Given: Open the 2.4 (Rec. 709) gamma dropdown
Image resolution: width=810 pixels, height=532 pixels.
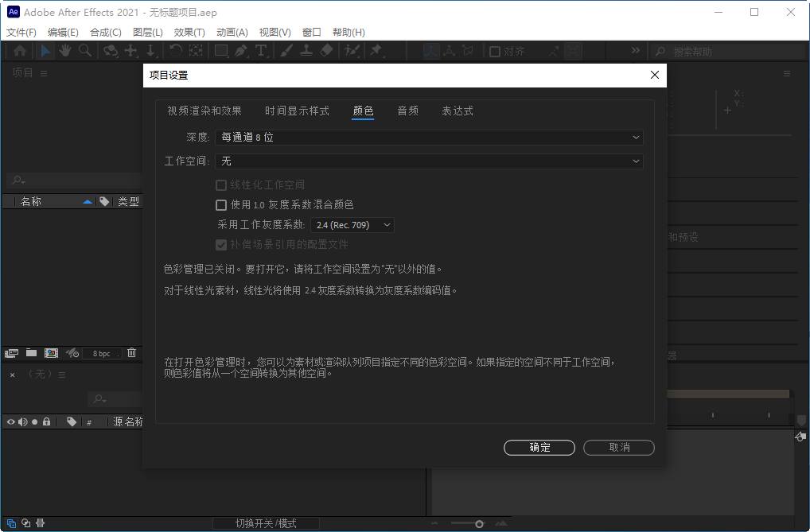Looking at the screenshot, I should pyautogui.click(x=352, y=224).
